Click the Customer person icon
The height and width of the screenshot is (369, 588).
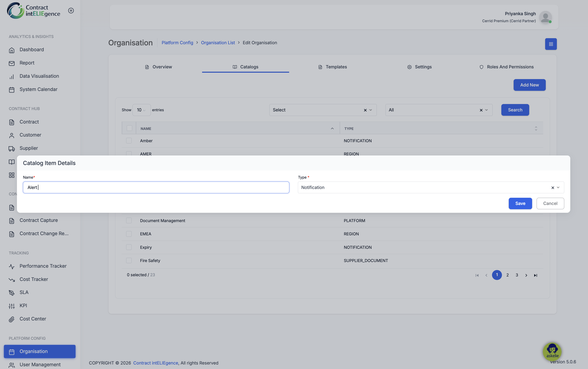coord(12,135)
